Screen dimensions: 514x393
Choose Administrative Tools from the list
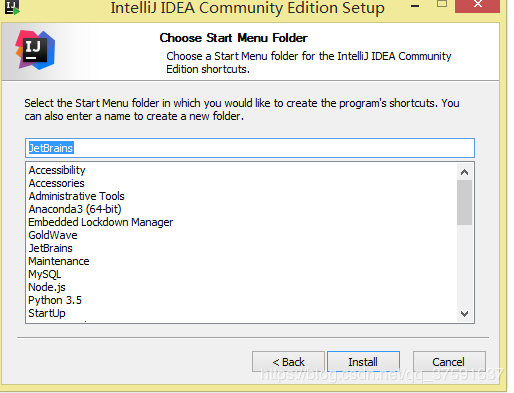point(76,196)
